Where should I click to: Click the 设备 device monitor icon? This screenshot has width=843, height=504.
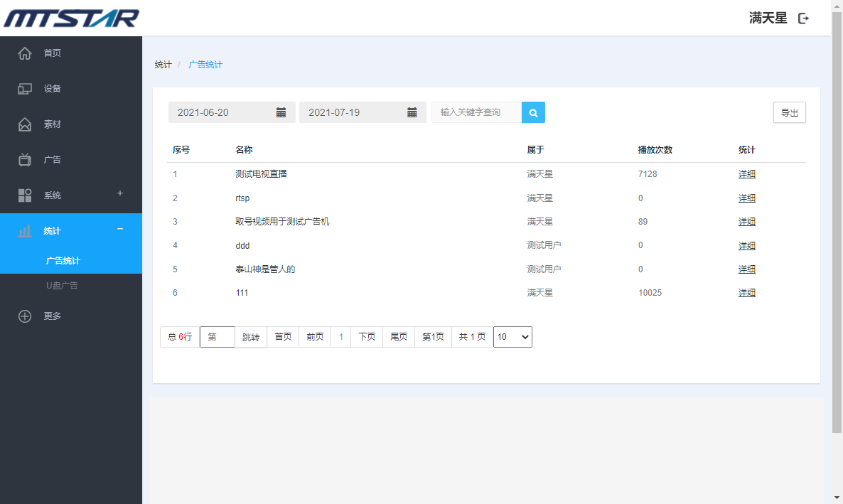pyautogui.click(x=25, y=89)
